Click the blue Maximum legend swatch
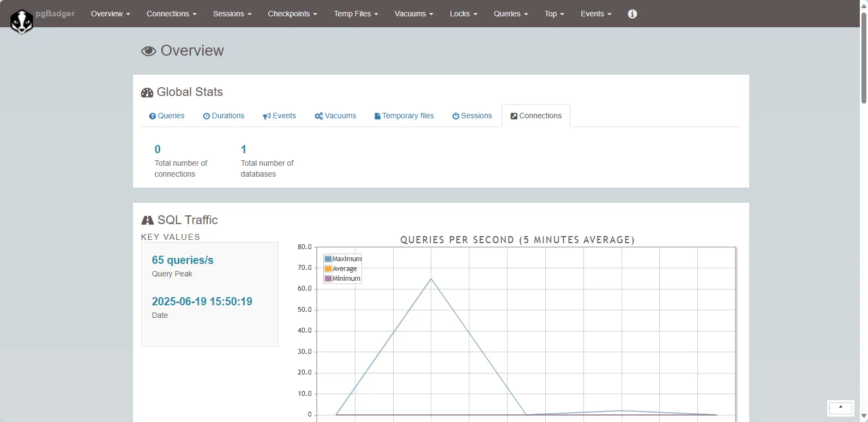This screenshot has width=868, height=422. click(328, 259)
